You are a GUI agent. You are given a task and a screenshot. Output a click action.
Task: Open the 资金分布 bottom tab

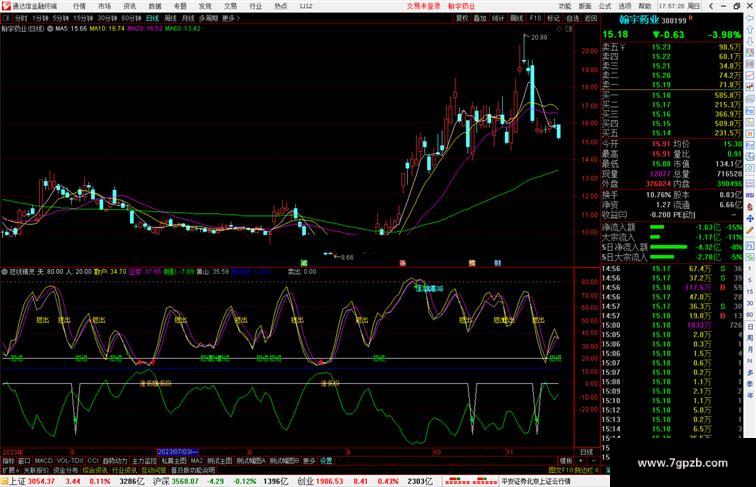click(x=65, y=470)
